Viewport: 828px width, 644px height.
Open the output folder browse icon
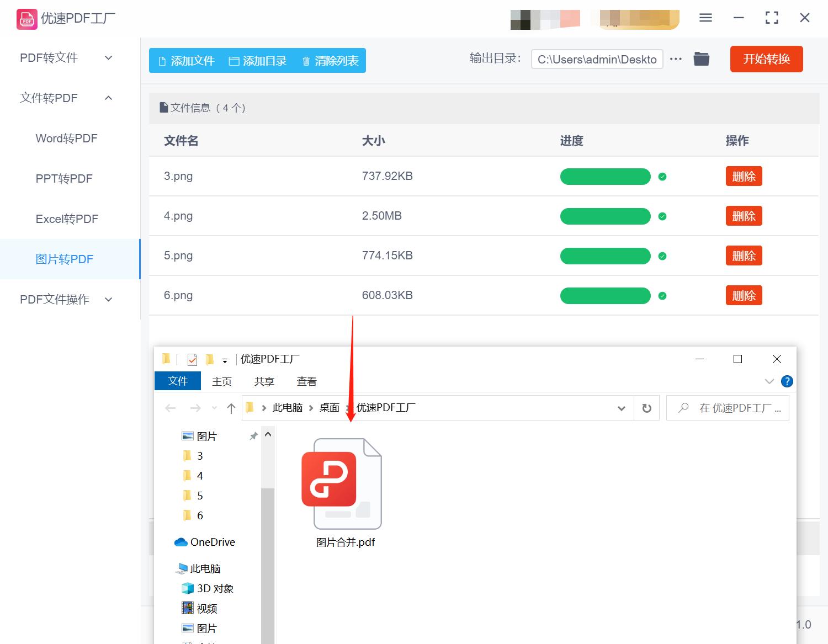click(x=701, y=58)
